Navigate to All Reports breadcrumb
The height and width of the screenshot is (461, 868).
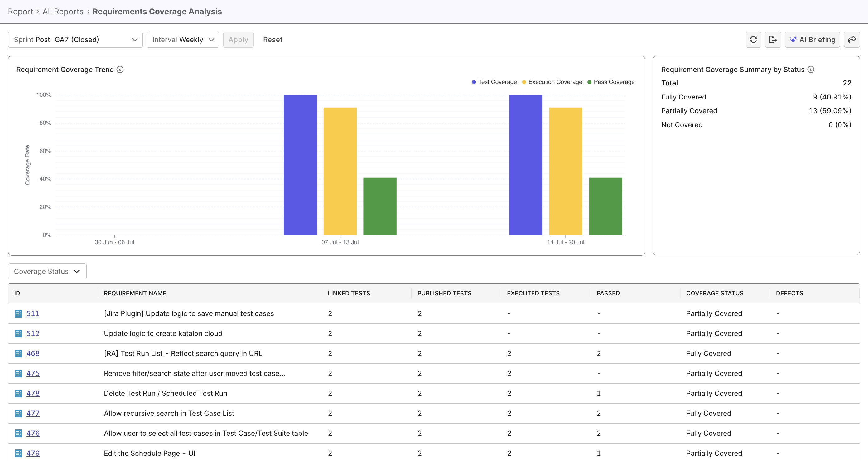click(x=63, y=11)
